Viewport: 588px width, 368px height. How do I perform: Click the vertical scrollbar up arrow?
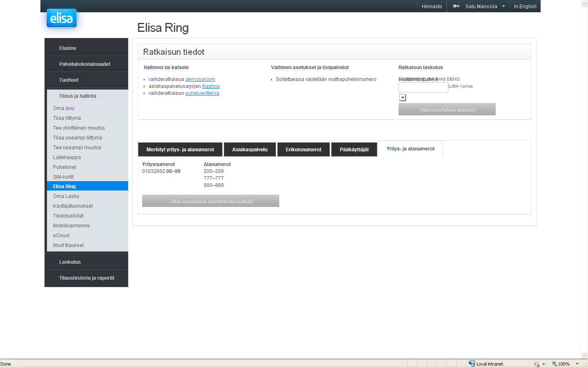[585, 3]
